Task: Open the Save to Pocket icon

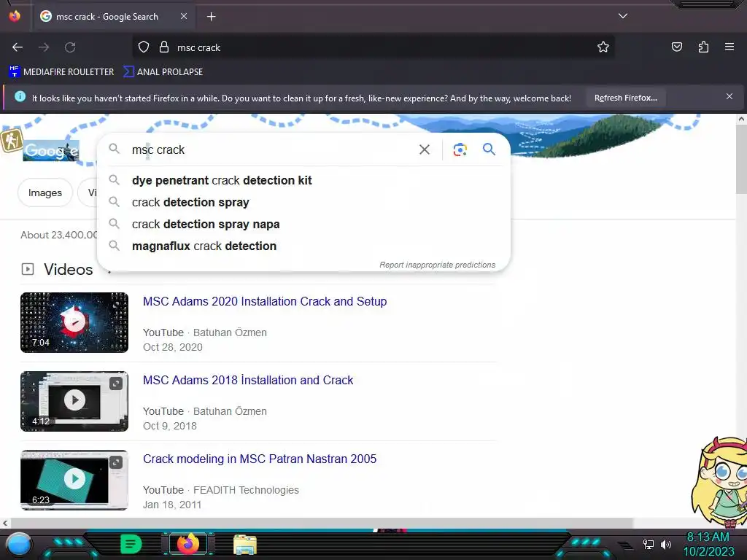Action: [x=676, y=47]
